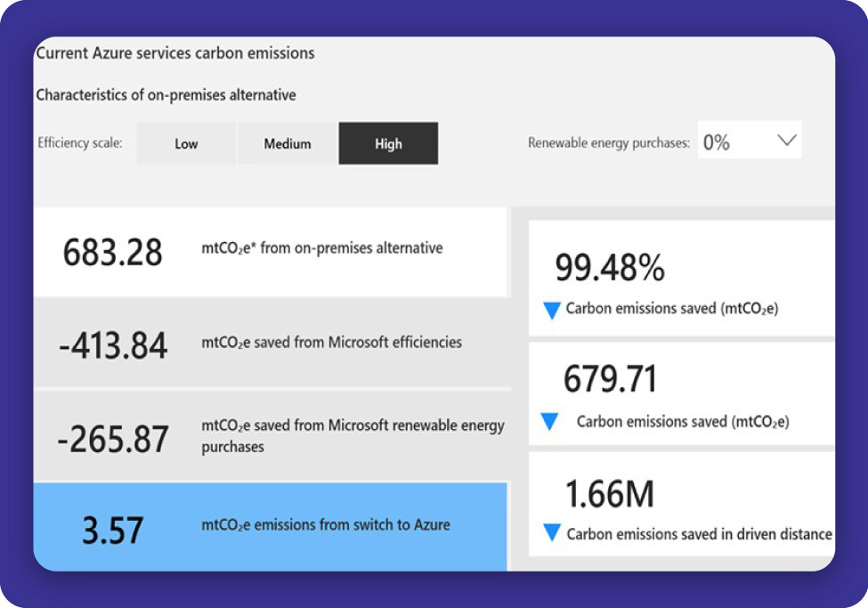Image resolution: width=868 pixels, height=608 pixels.
Task: Click the 'Current Azure services carbon emissions' title
Action: pos(175,53)
